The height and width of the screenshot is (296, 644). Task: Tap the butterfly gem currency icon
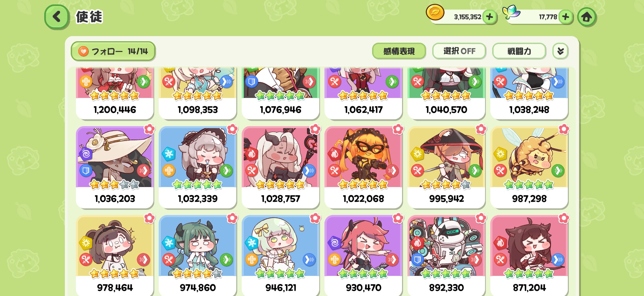click(511, 12)
